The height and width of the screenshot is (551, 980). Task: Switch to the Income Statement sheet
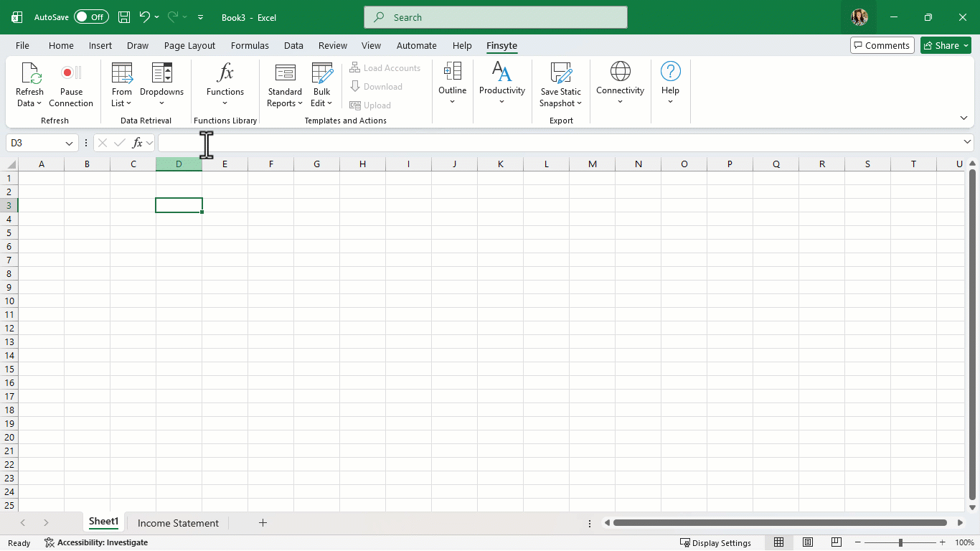point(178,523)
